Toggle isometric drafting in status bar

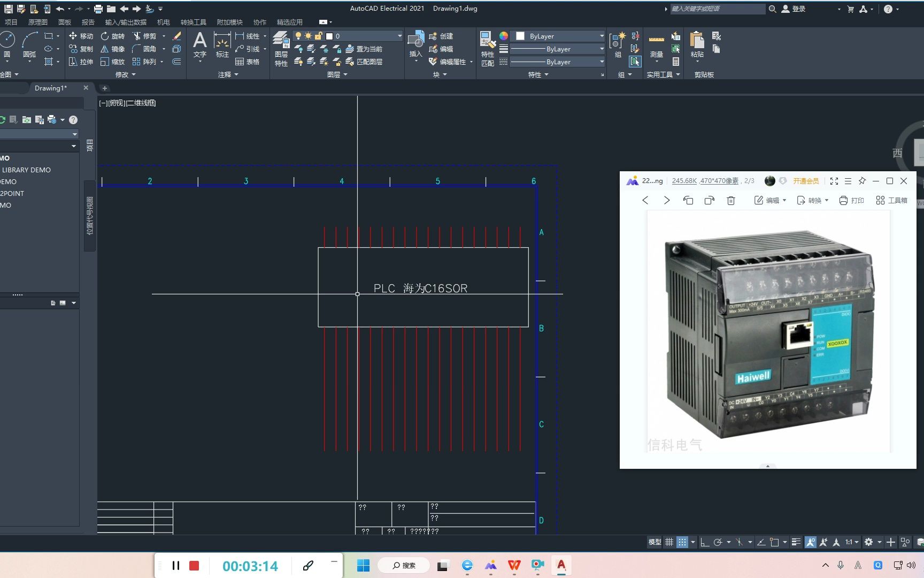740,542
